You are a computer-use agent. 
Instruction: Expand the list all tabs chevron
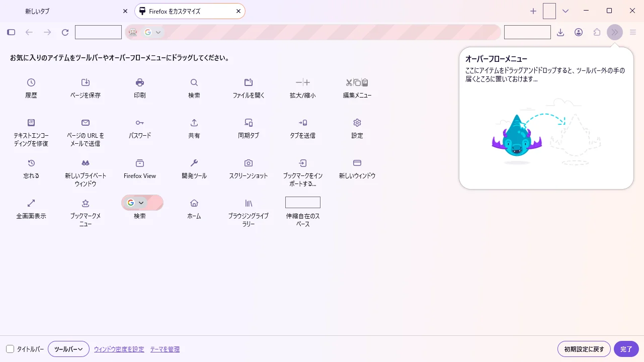566,11
